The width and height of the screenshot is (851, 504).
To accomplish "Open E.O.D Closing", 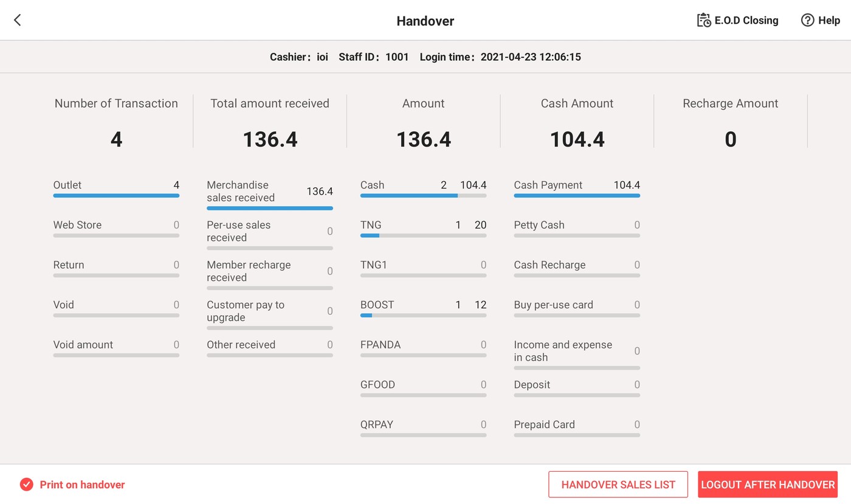I will pos(737,20).
